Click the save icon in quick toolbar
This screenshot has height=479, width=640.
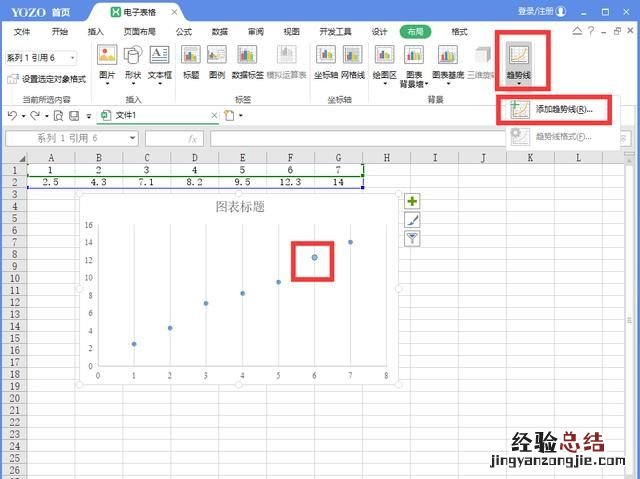(74, 116)
